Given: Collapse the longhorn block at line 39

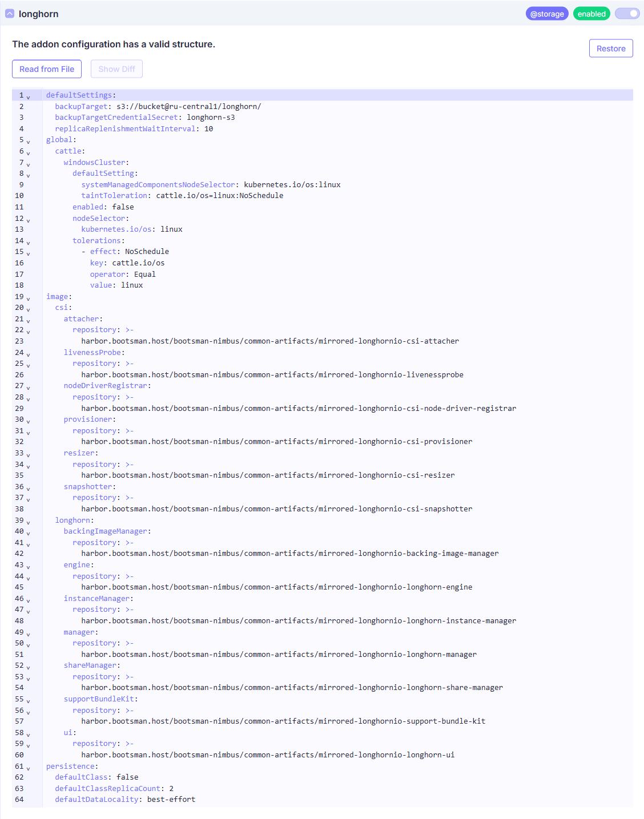Looking at the screenshot, I should (x=28, y=522).
